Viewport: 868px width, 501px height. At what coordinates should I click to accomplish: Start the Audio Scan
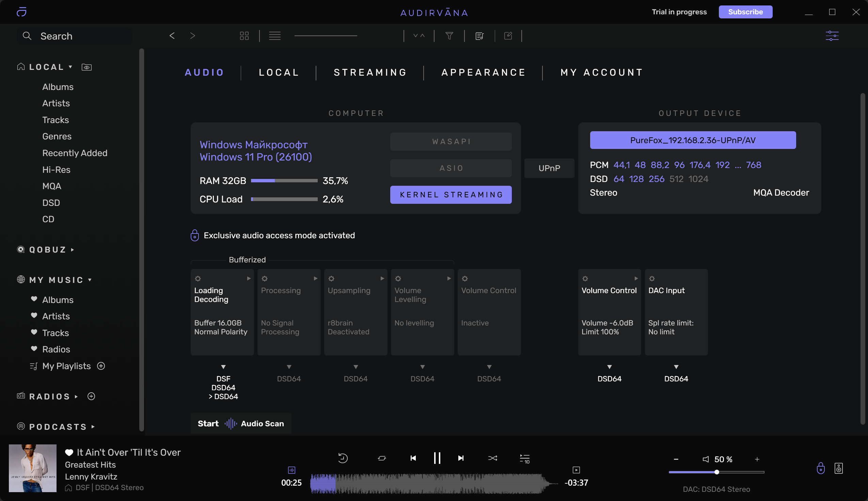pos(241,423)
